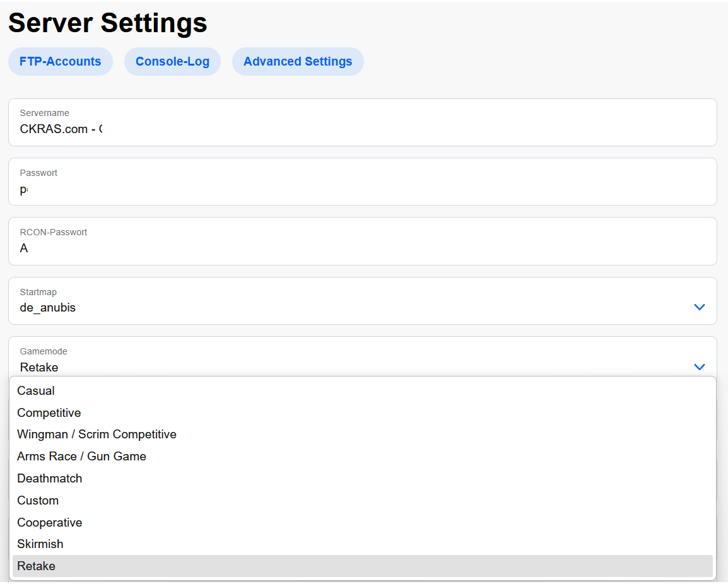This screenshot has width=728, height=584.
Task: Click the Startmap chevron arrow
Action: pos(699,307)
